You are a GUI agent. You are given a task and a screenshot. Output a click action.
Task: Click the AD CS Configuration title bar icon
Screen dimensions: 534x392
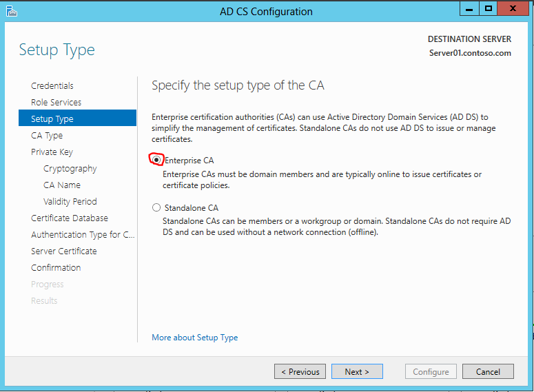tap(12, 11)
